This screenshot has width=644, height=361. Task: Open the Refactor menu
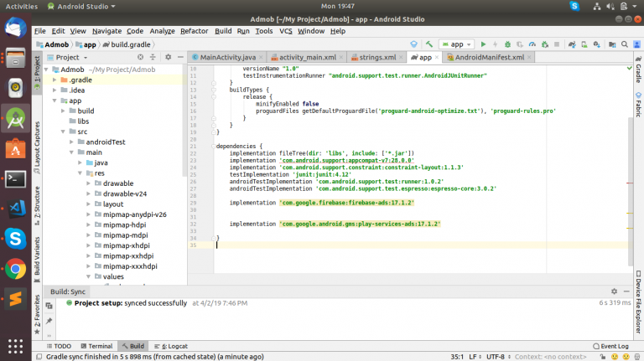point(194,31)
